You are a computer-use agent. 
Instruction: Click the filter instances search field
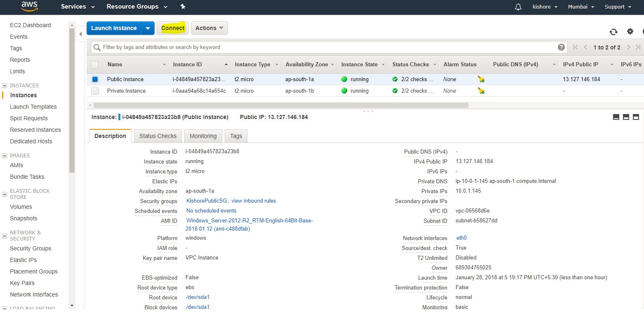tap(326, 47)
